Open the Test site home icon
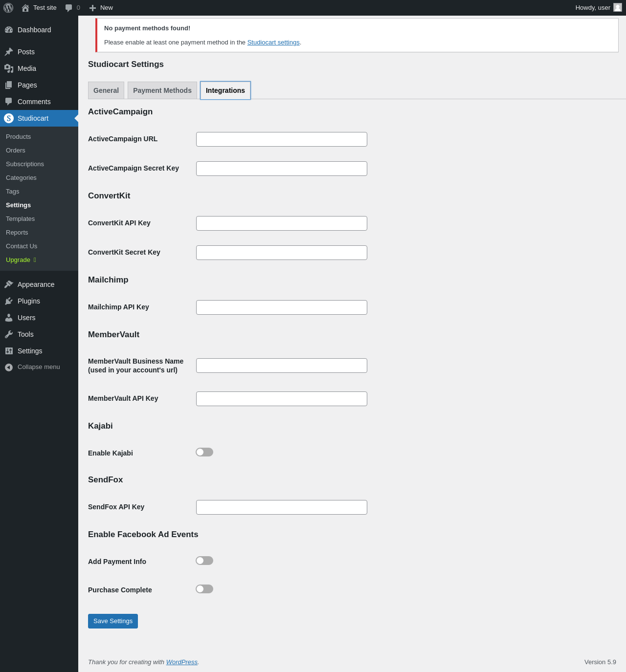 [25, 8]
